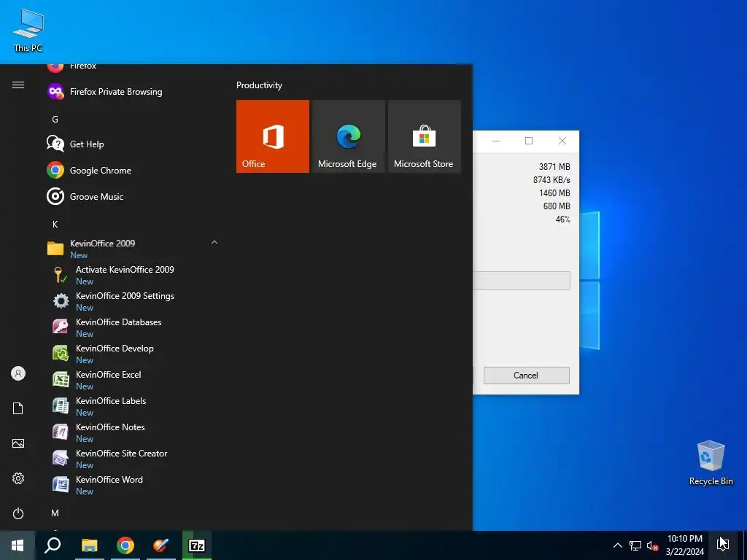Click the Power button icon
The image size is (747, 560).
18,513
